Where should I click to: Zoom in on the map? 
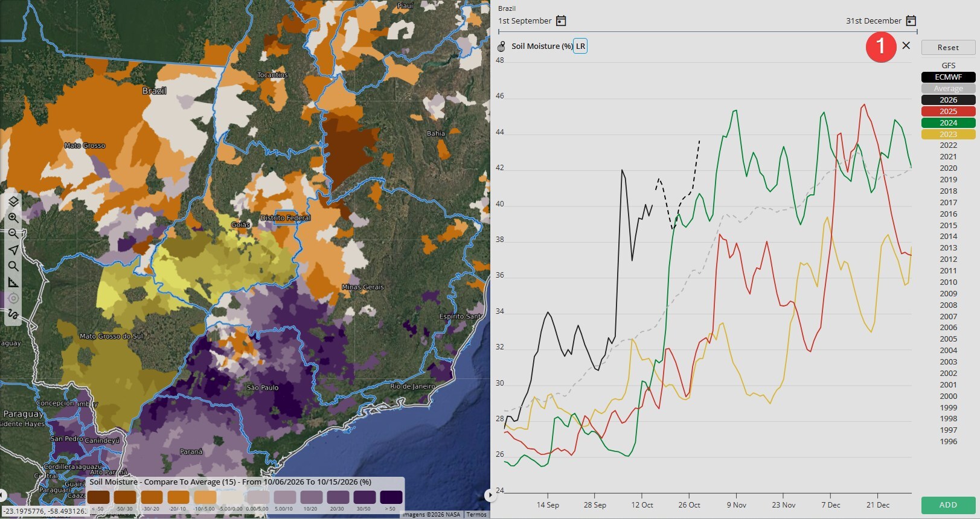coord(13,217)
